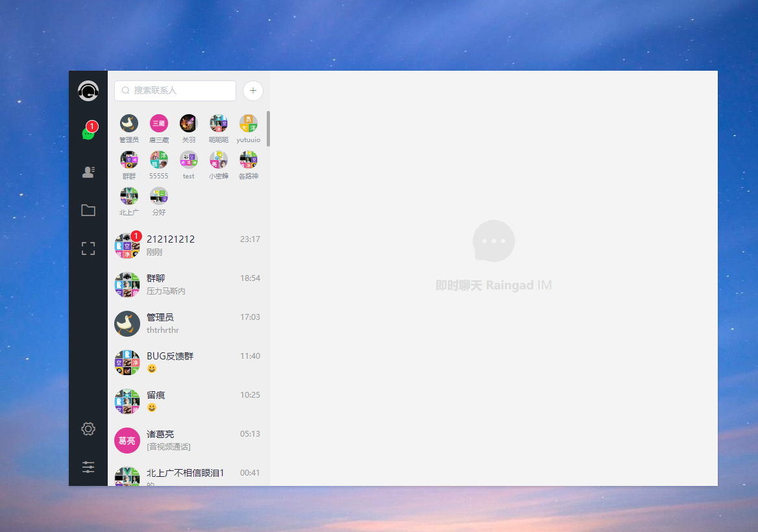The height and width of the screenshot is (532, 758).
Task: Open the 212121212 conversation
Action: (x=188, y=246)
